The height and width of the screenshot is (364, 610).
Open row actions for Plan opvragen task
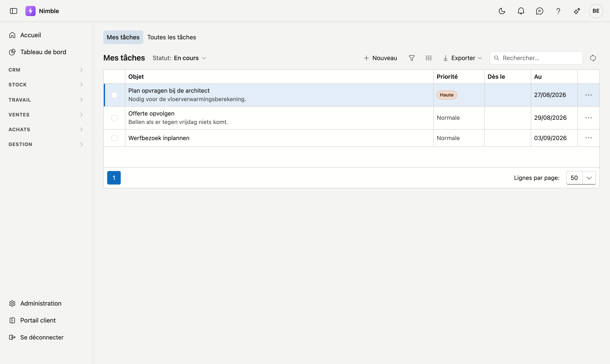click(588, 95)
